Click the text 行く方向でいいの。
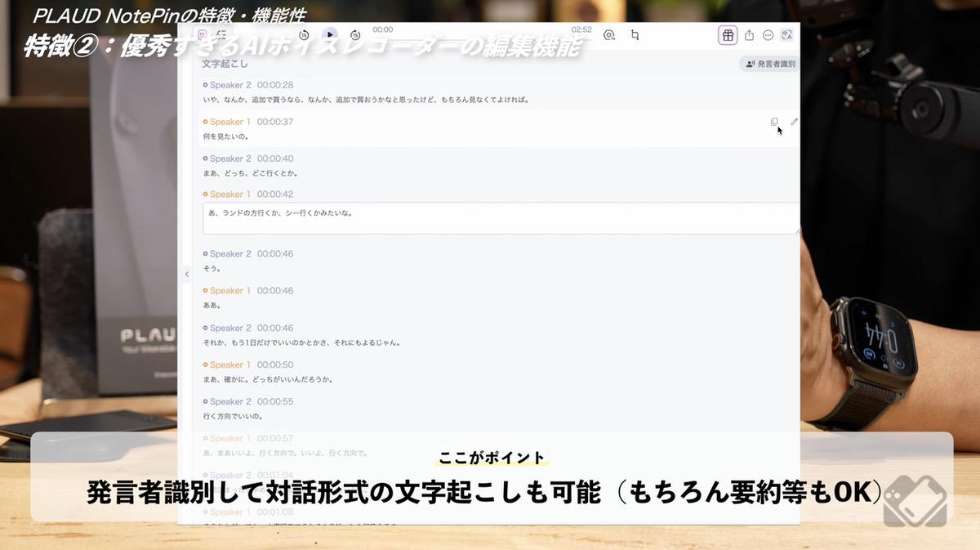 tap(234, 416)
